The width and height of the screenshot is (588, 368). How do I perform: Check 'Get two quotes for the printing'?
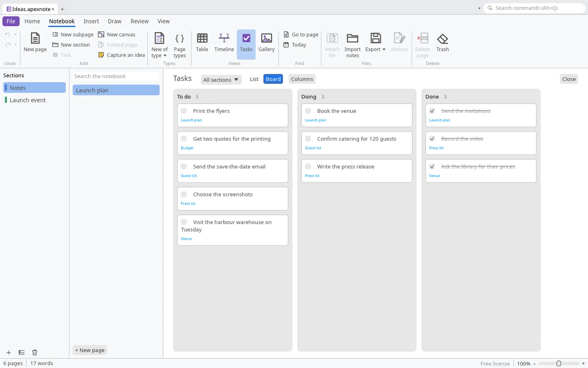pyautogui.click(x=184, y=139)
